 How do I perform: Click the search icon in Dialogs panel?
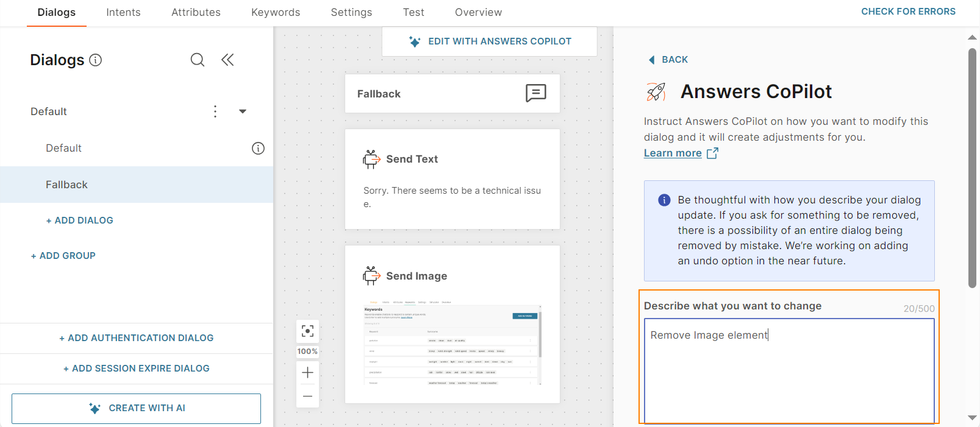[197, 60]
